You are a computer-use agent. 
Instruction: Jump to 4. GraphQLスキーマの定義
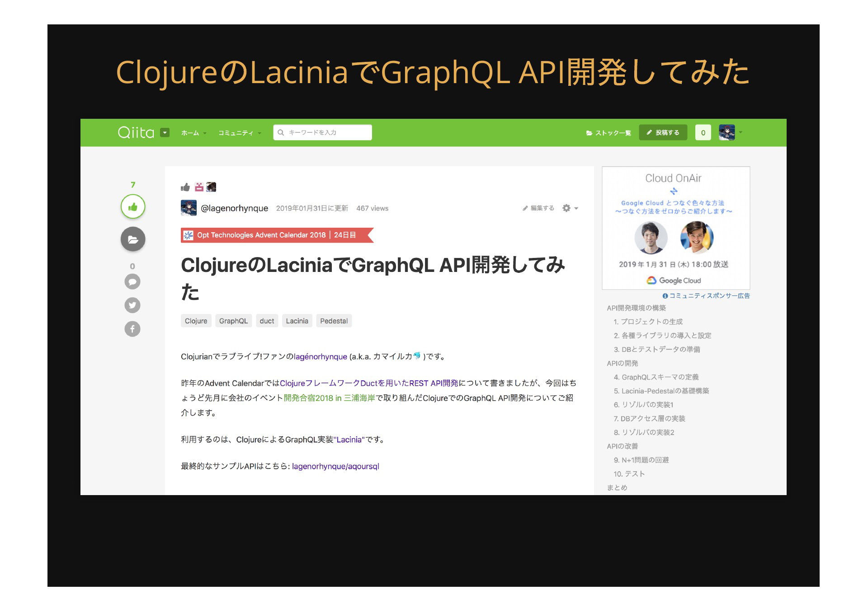click(x=656, y=377)
